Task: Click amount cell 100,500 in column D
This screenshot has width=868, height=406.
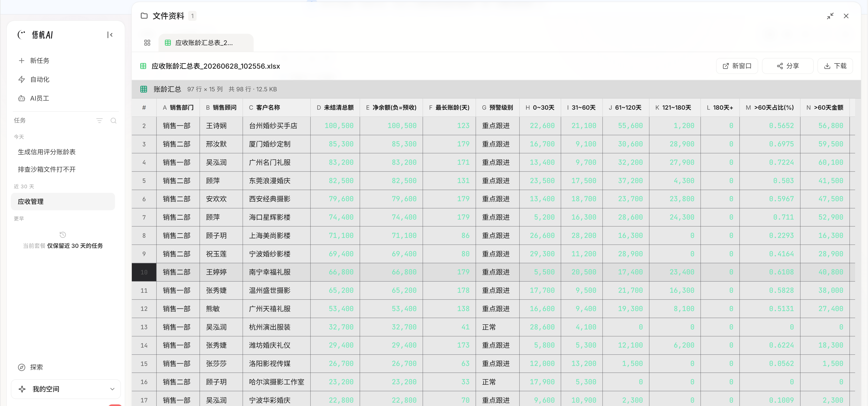Action: tap(335, 126)
